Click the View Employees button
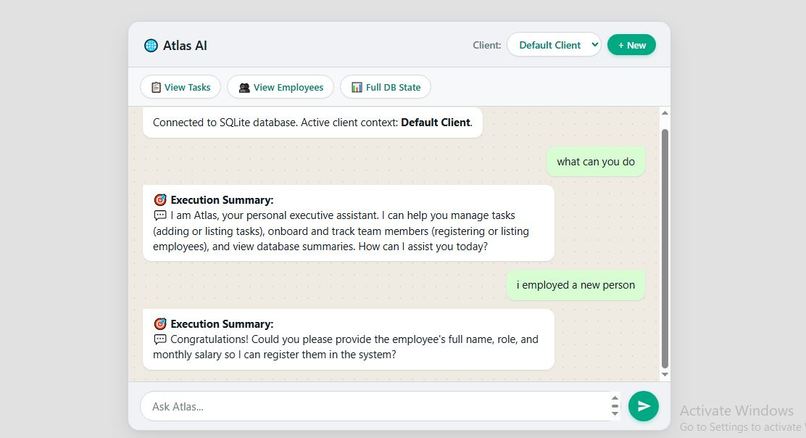Image resolution: width=806 pixels, height=438 pixels. click(x=281, y=87)
